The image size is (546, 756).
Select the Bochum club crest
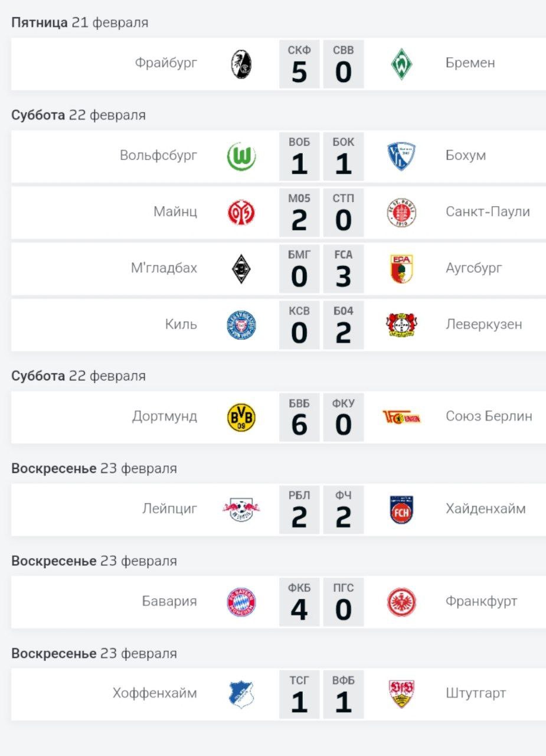[401, 157]
